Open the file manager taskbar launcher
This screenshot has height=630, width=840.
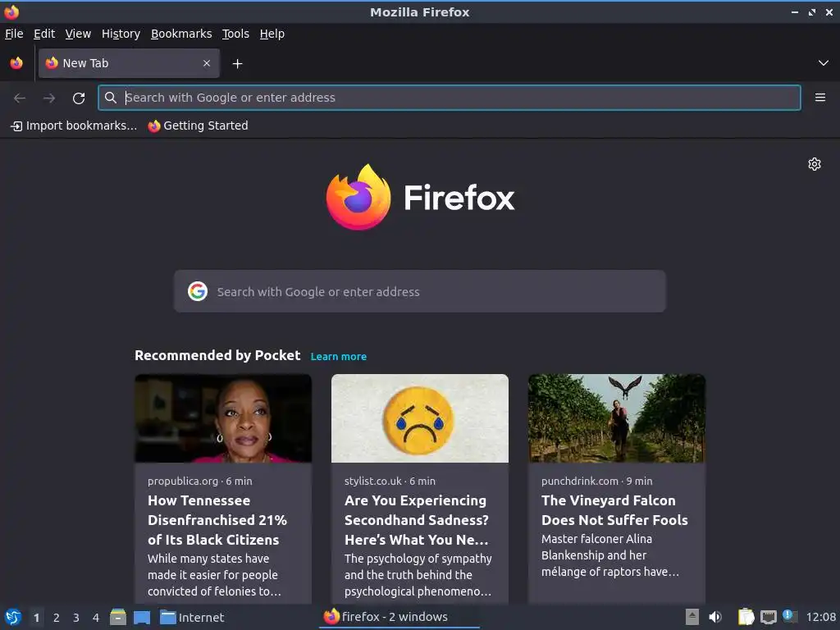coord(118,617)
